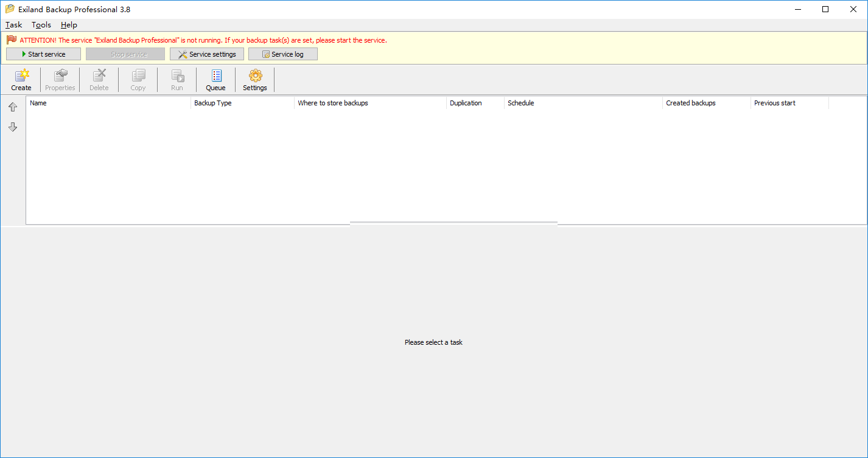
Task: Open Service settings
Action: pyautogui.click(x=207, y=54)
